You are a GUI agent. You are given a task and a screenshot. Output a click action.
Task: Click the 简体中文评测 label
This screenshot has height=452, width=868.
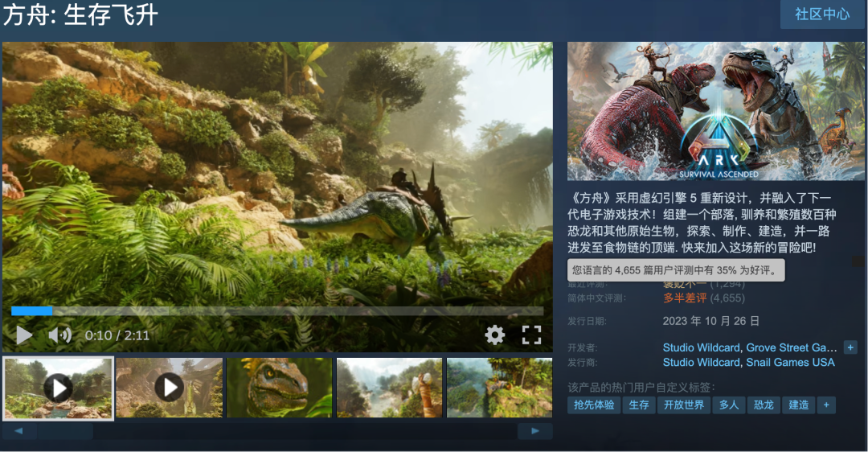coord(596,298)
